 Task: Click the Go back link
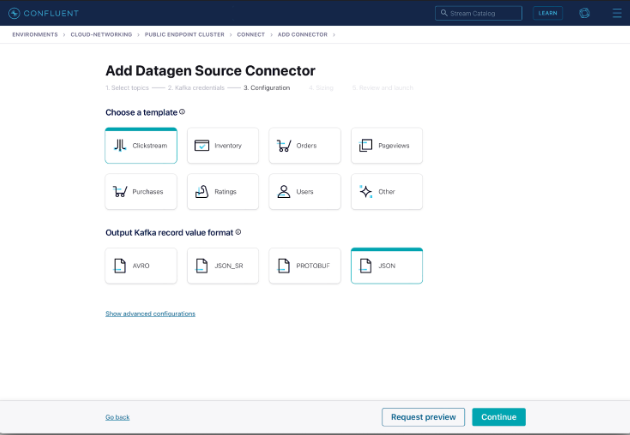point(117,417)
